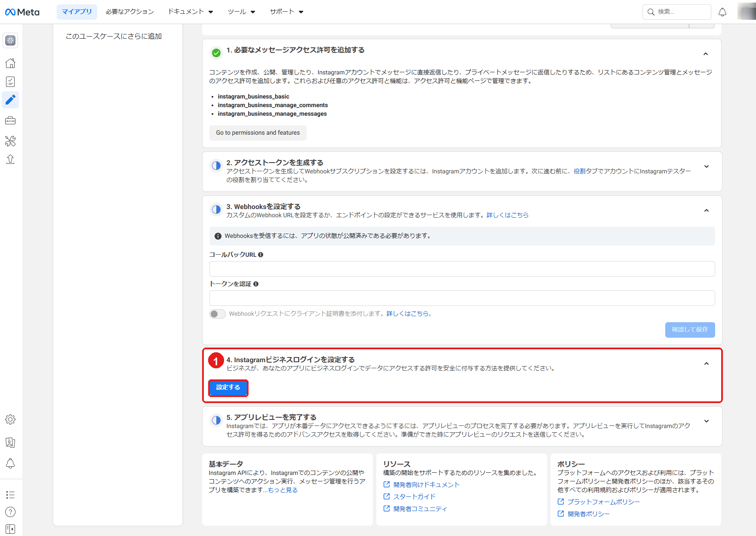Viewport: 756px width, 536px height.
Task: Open the activity log list icon
Action: (x=10, y=495)
